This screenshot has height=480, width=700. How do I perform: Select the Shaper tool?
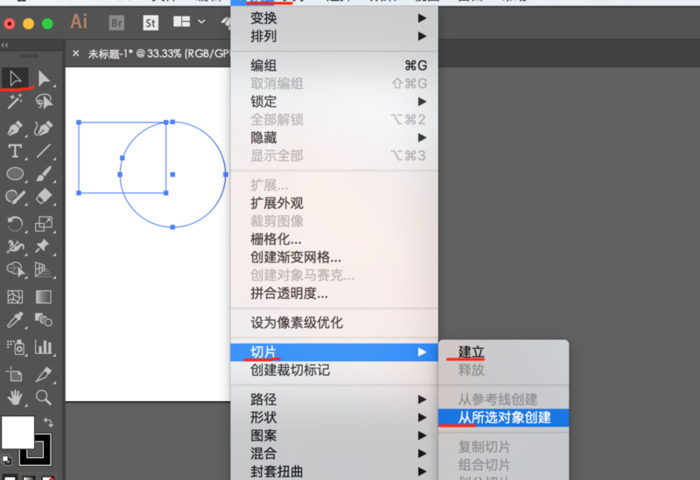point(15,196)
